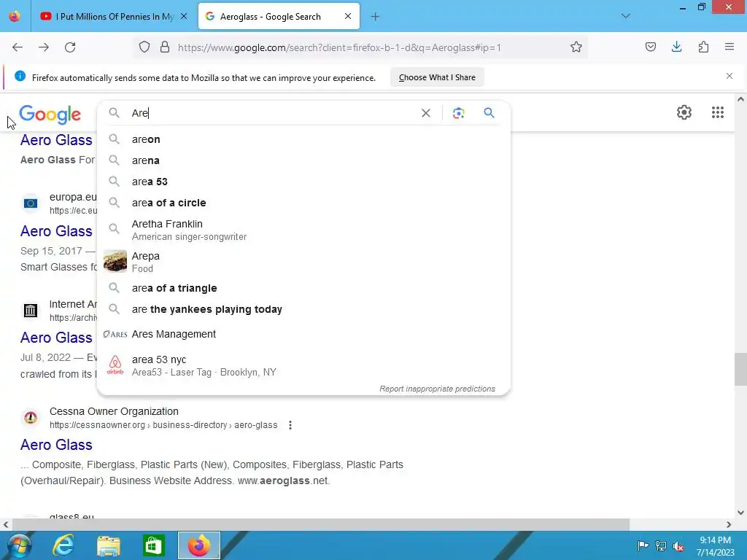
Task: Click the Cessna Owner Organization site name
Action: click(114, 411)
